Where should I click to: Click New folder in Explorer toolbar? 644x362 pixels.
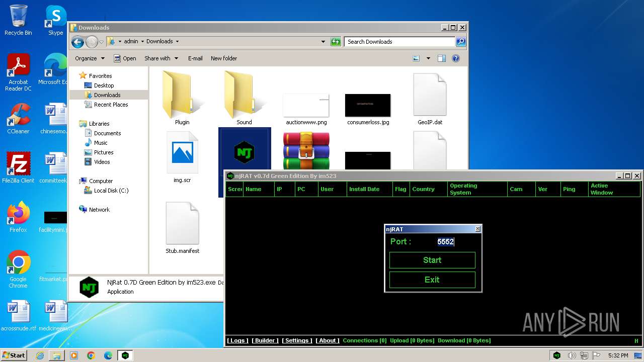tap(224, 58)
